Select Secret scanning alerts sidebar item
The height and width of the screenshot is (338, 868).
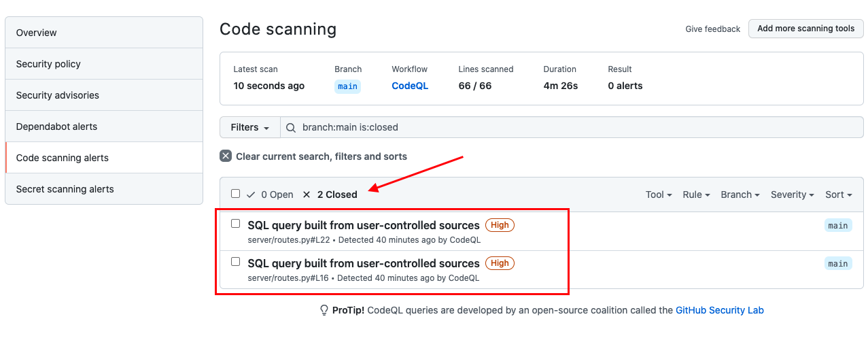(104, 189)
